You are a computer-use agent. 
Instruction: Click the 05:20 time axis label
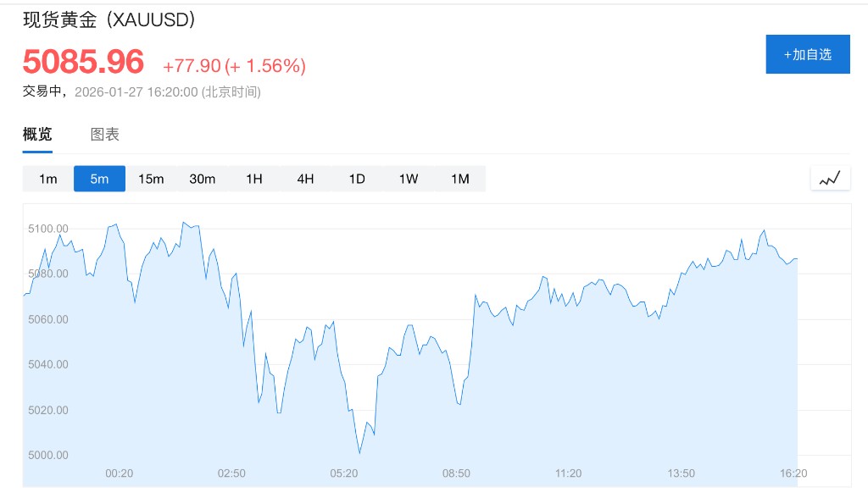(x=343, y=473)
